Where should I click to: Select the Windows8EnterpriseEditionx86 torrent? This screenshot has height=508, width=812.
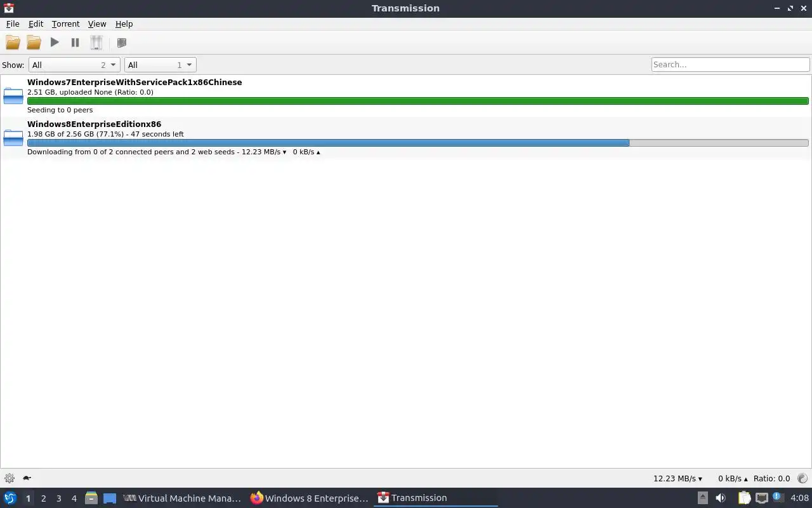click(406, 138)
